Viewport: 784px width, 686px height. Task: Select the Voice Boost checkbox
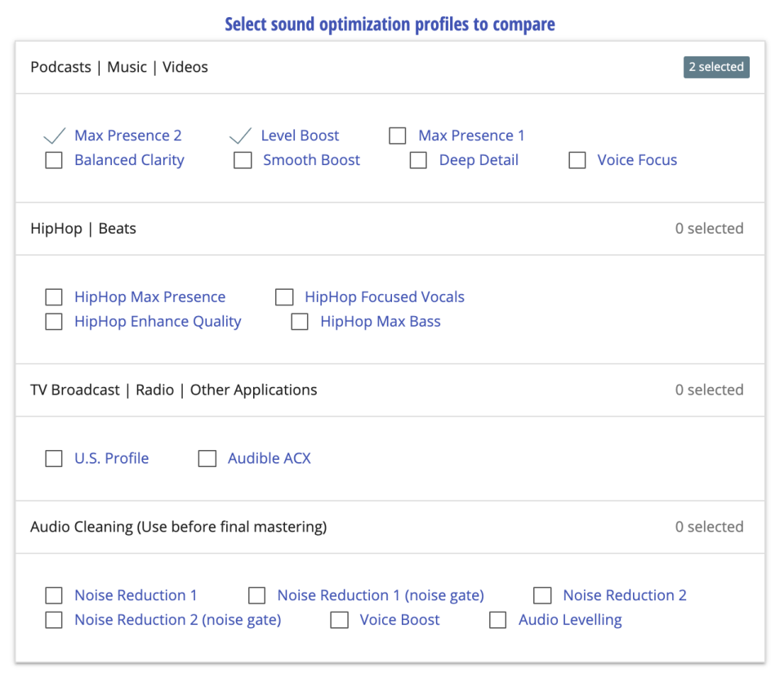tap(340, 620)
